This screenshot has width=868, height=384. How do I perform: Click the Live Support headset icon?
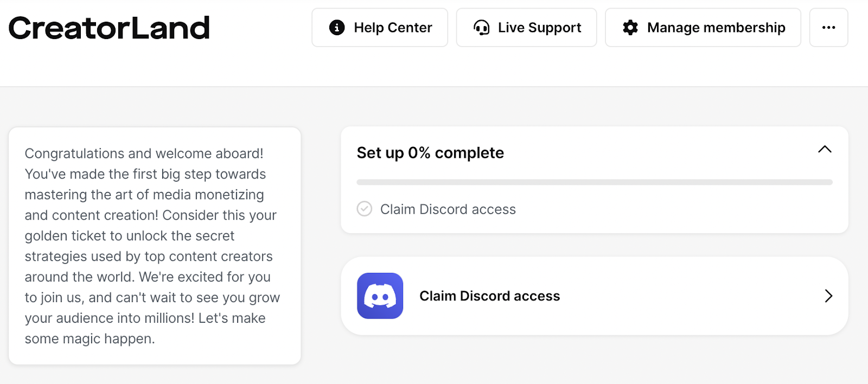(x=481, y=28)
